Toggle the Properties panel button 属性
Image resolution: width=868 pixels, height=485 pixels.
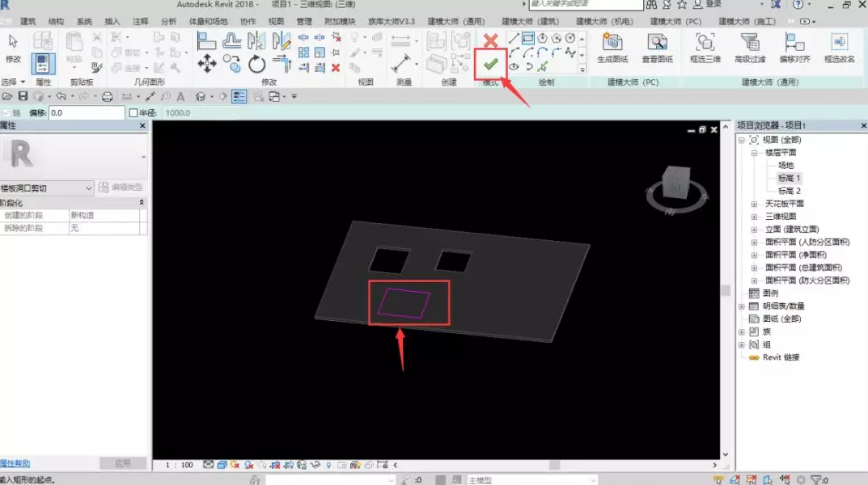coord(43,65)
